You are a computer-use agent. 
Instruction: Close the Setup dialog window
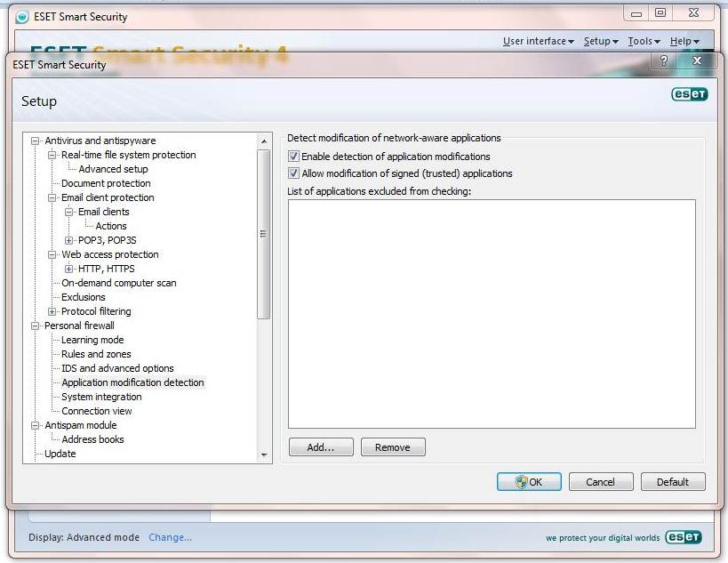click(x=697, y=60)
